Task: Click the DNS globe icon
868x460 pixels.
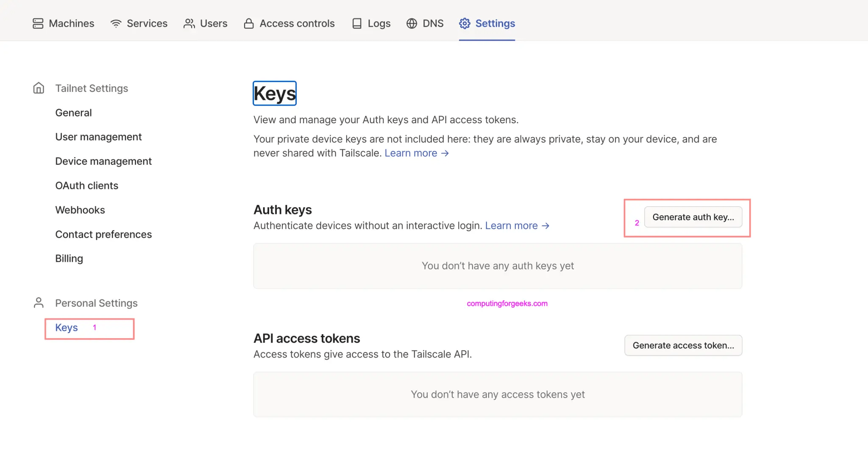Action: 412,23
